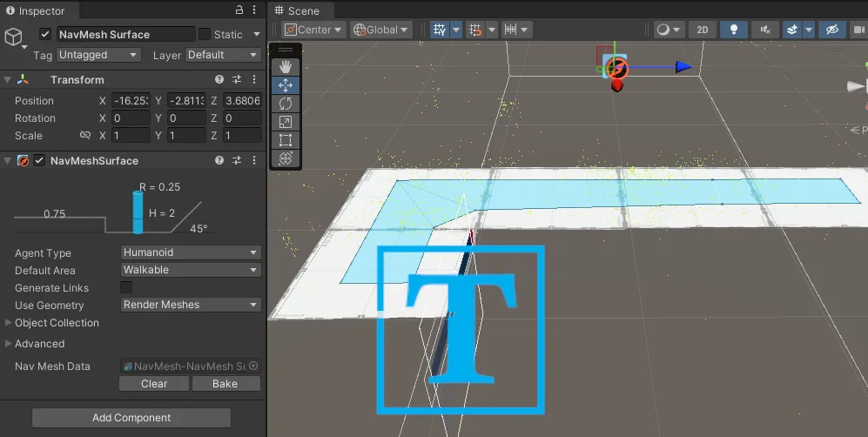The width and height of the screenshot is (868, 437).
Task: Open the Use Geometry dropdown
Action: point(191,305)
